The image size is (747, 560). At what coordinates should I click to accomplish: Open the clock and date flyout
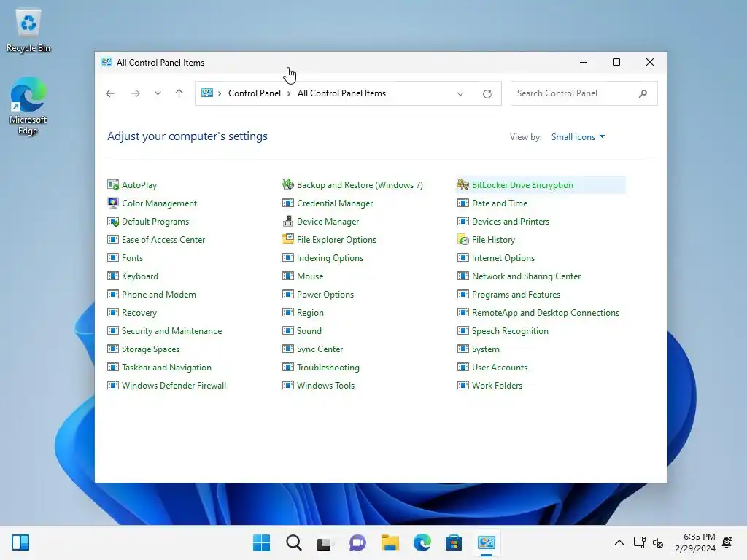pyautogui.click(x=695, y=542)
